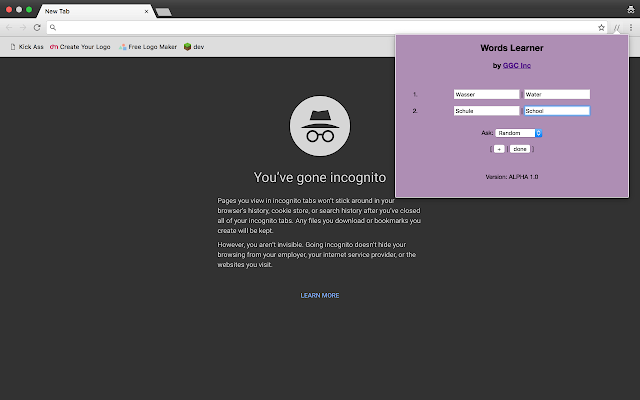This screenshot has width=640, height=400.
Task: Open the Create Your Logo bookmark
Action: tap(80, 47)
